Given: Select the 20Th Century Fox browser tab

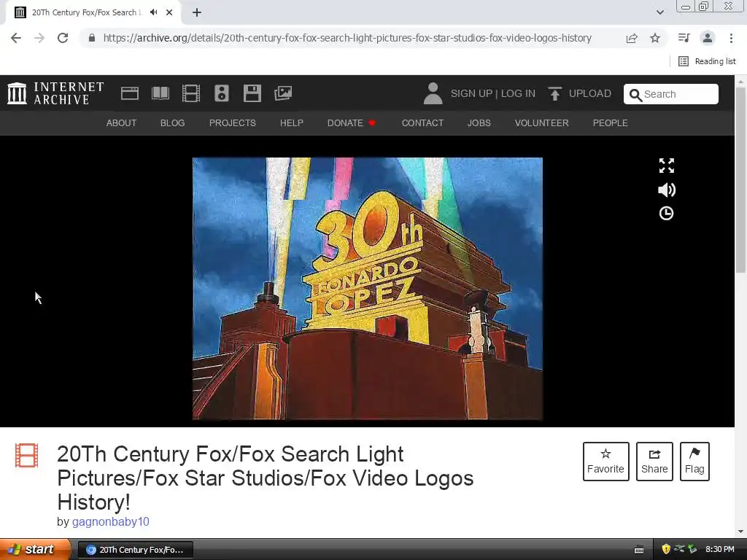Looking at the screenshot, I should (93, 12).
